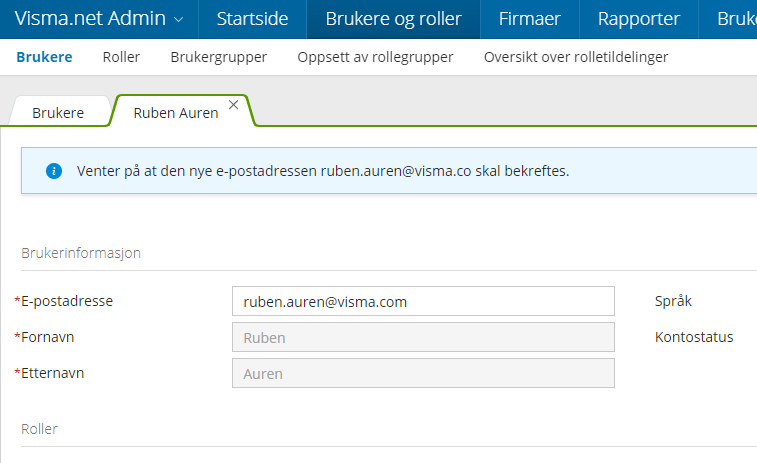Go to Startside in top navigation

tap(252, 19)
